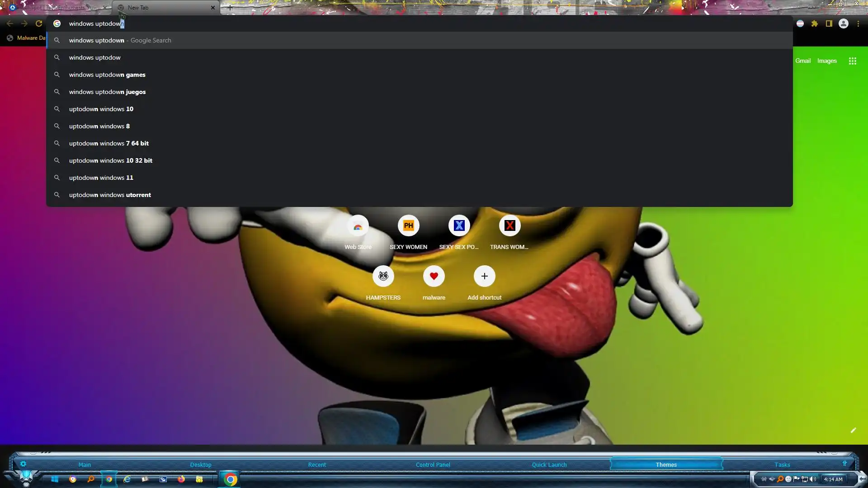Reload the current browser page
Screen dimensions: 868x488
click(39, 23)
